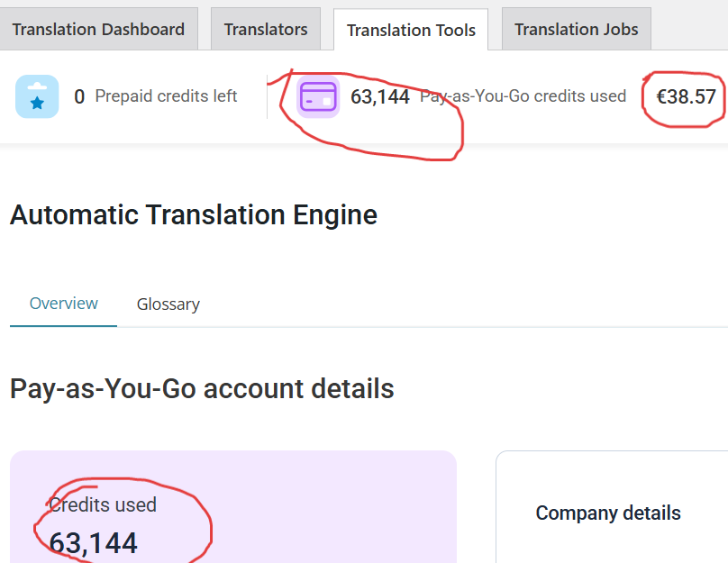This screenshot has height=563, width=728.
Task: Click the zero prepaid credits count
Action: point(79,96)
